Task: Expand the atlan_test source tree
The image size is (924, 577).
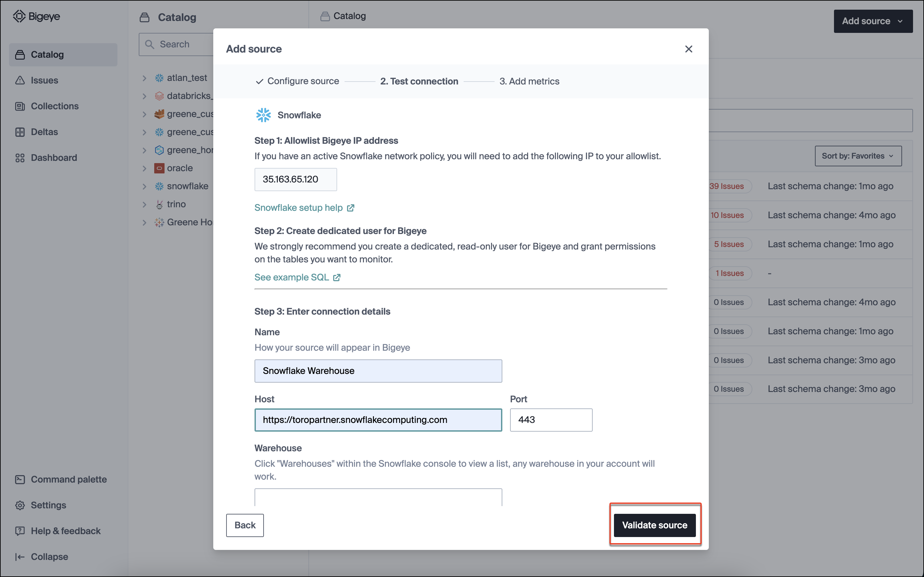Action: pyautogui.click(x=144, y=78)
